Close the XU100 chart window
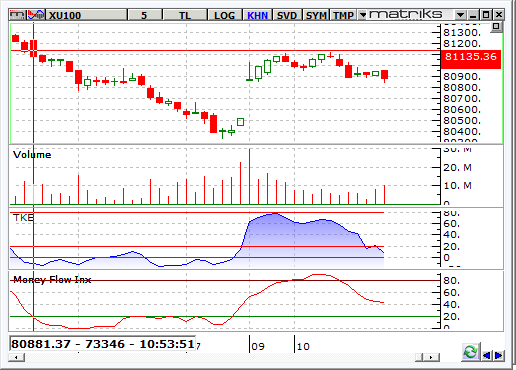516x370 pixels. tap(499, 15)
